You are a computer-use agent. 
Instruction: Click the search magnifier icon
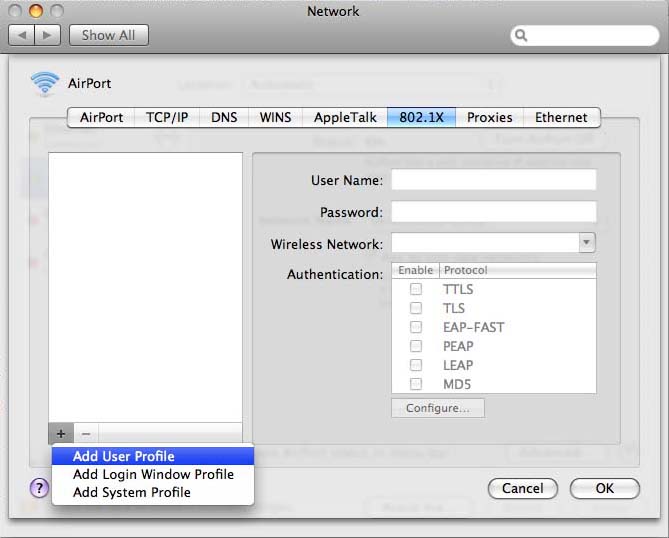[521, 35]
